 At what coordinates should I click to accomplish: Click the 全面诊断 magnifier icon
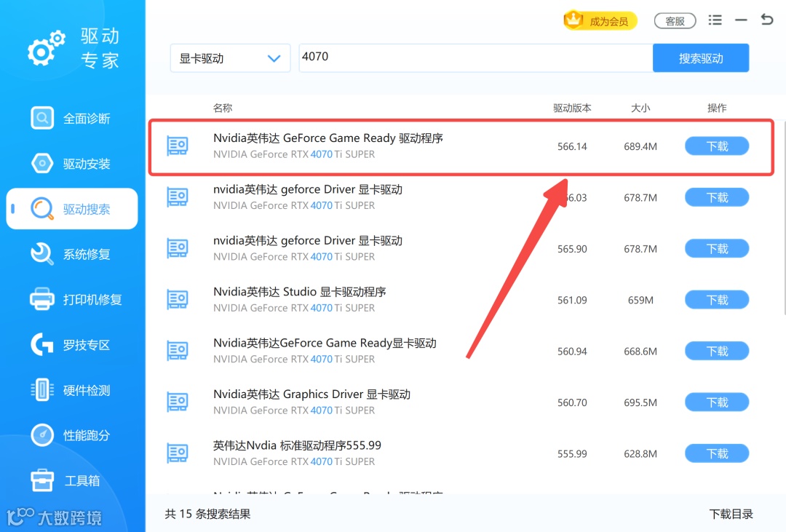coord(42,119)
